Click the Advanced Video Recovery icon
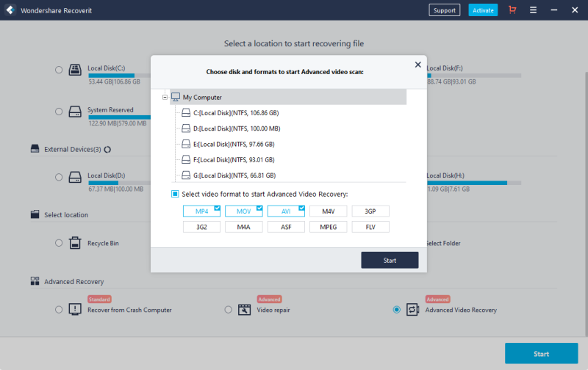The width and height of the screenshot is (588, 370). (x=414, y=310)
